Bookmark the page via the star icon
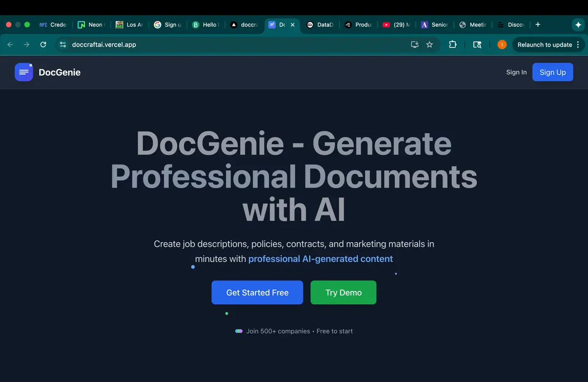 point(430,45)
